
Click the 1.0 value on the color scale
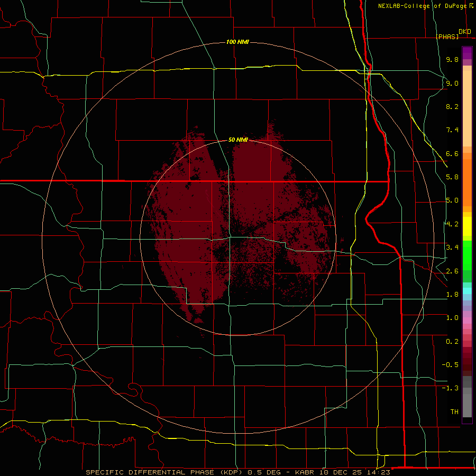[452, 318]
